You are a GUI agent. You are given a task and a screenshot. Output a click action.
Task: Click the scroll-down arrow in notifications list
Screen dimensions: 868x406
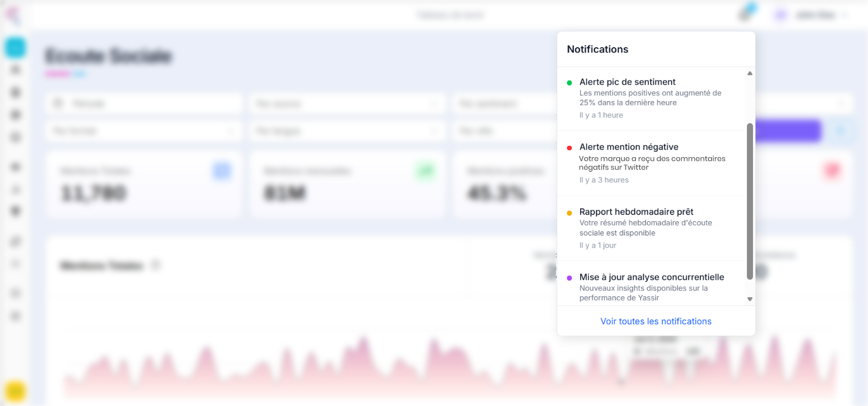750,299
